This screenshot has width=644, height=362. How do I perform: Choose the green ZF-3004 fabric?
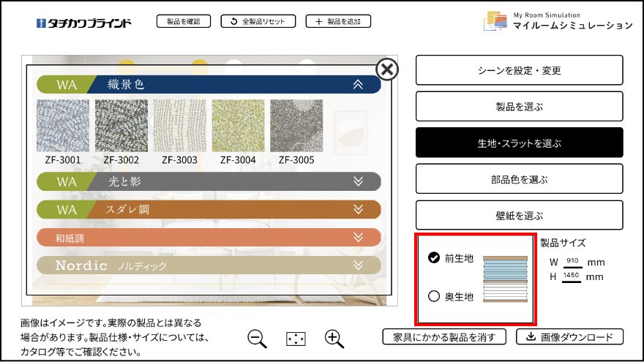pyautogui.click(x=239, y=126)
